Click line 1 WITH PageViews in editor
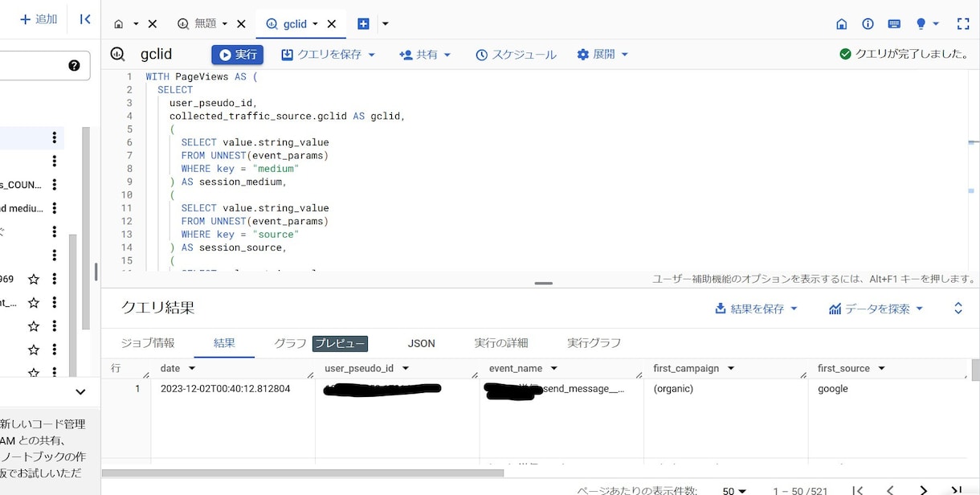 point(201,77)
